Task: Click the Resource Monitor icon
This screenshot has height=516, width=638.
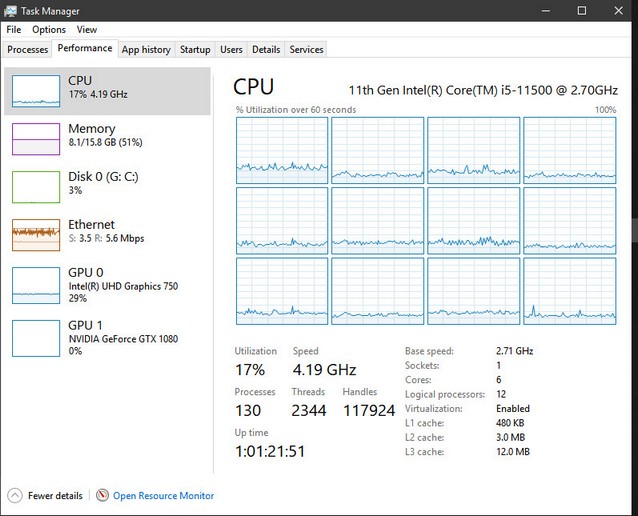Action: (x=102, y=495)
